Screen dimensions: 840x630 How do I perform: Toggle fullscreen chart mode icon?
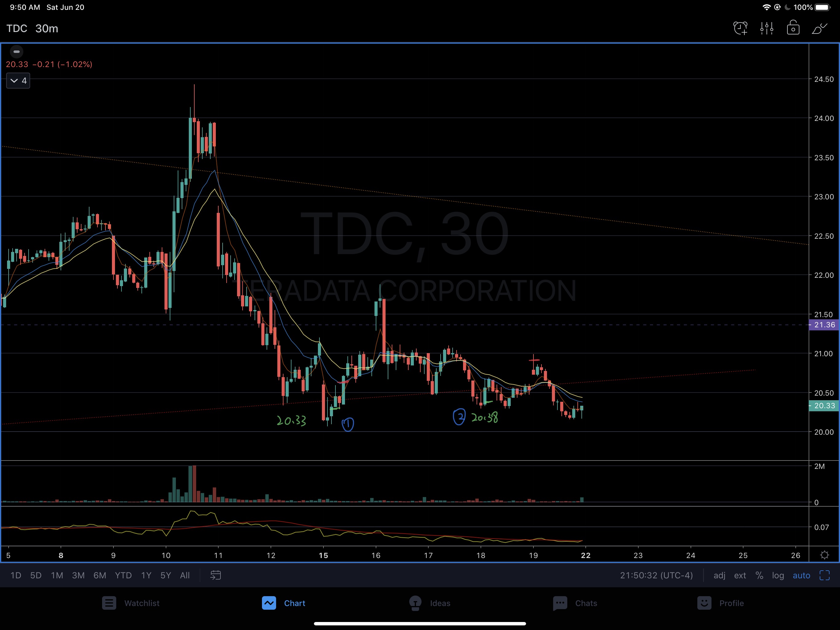click(824, 575)
